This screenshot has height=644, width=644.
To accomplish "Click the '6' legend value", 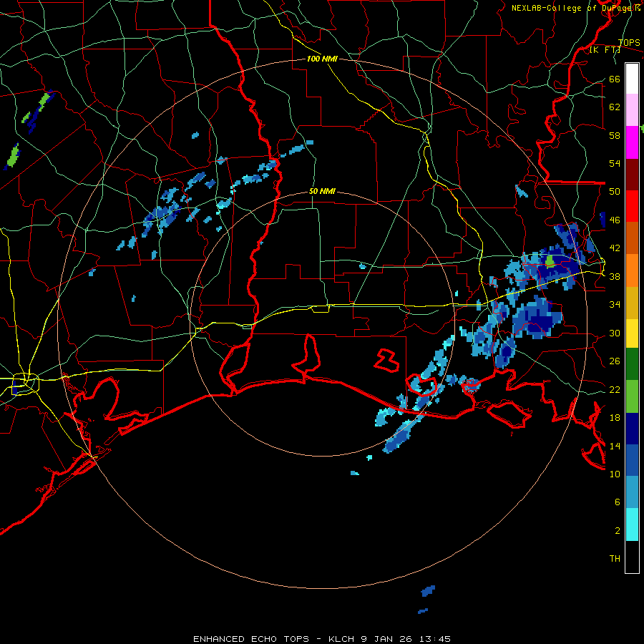I will coord(618,502).
